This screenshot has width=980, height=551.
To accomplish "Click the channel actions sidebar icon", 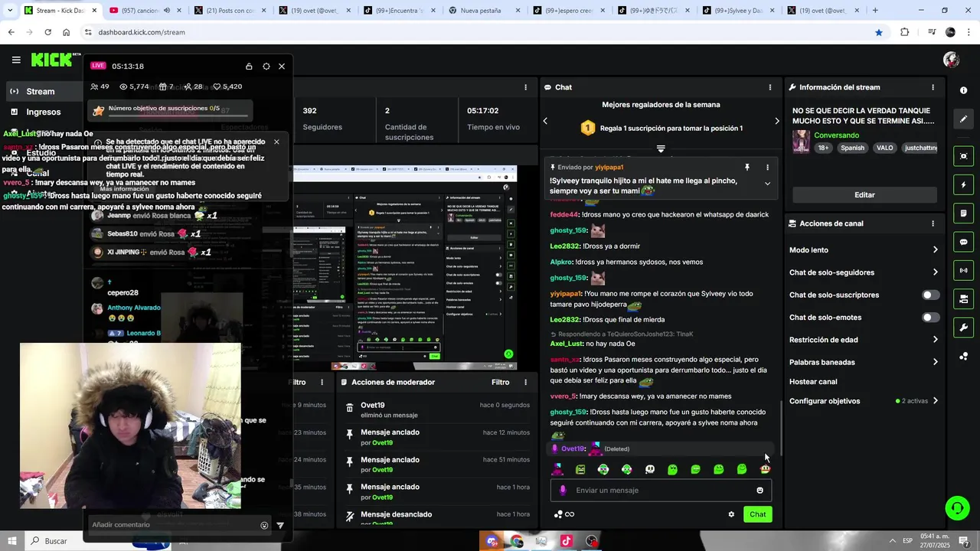I will point(963,298).
